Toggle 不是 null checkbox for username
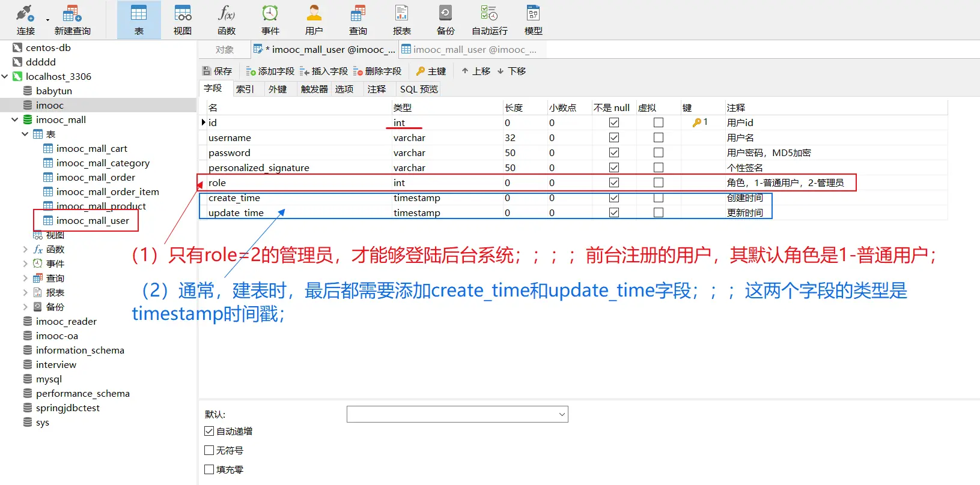The width and height of the screenshot is (980, 485). (x=614, y=137)
